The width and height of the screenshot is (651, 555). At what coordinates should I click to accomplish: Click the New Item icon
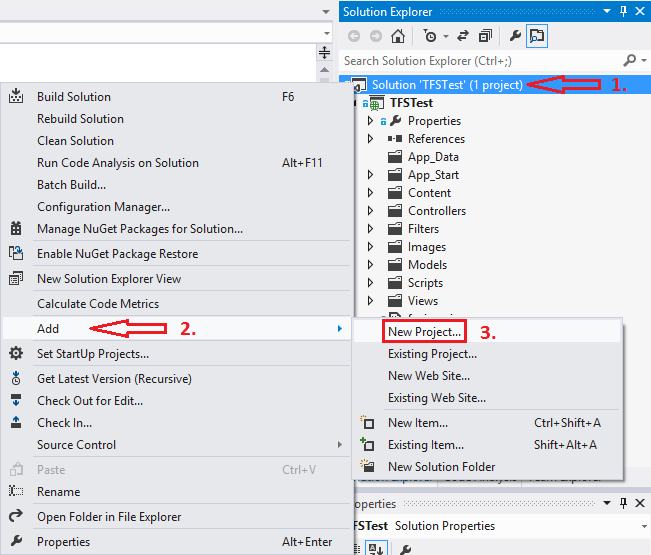coord(367,423)
